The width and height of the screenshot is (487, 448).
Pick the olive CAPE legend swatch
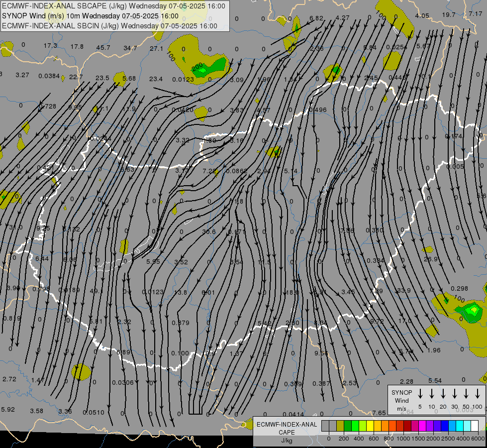(340, 426)
